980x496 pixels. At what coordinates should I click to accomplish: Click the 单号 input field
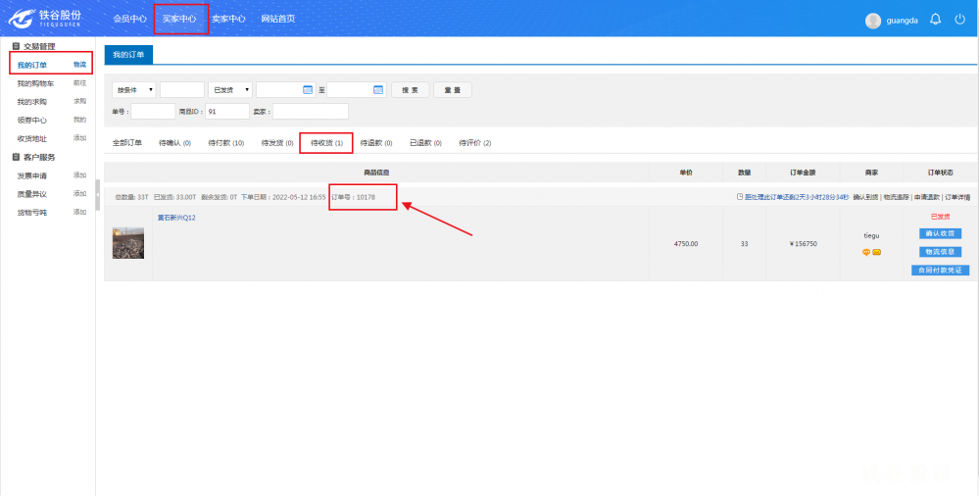153,112
